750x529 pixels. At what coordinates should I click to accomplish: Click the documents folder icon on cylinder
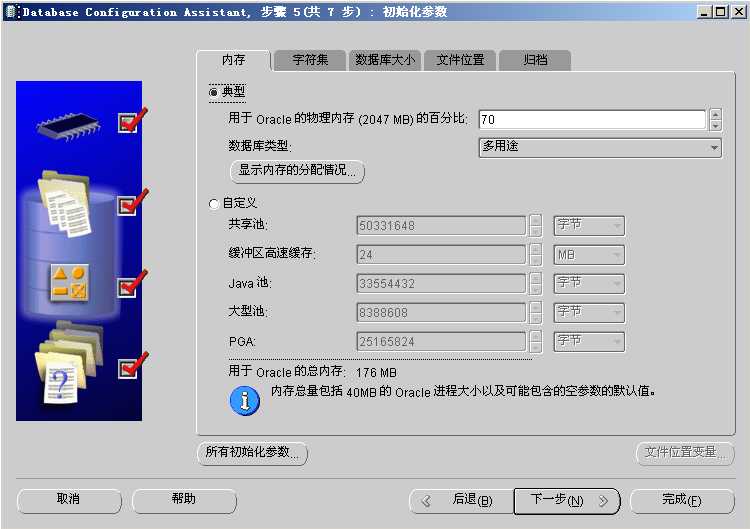tap(65, 204)
